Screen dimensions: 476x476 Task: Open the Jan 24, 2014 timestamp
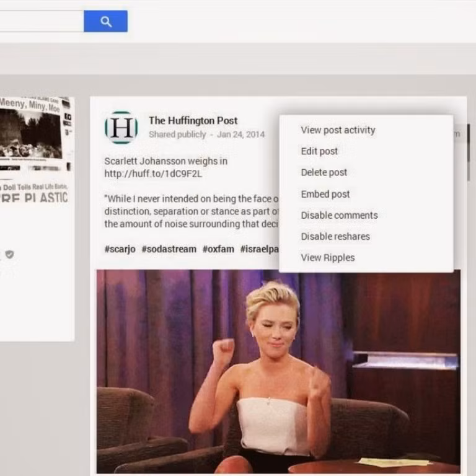[240, 134]
